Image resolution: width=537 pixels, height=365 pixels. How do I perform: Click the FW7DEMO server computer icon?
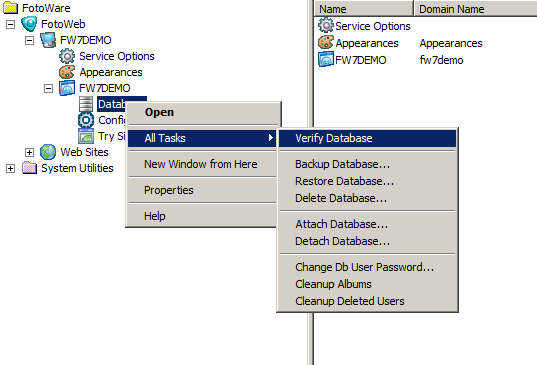(48, 40)
